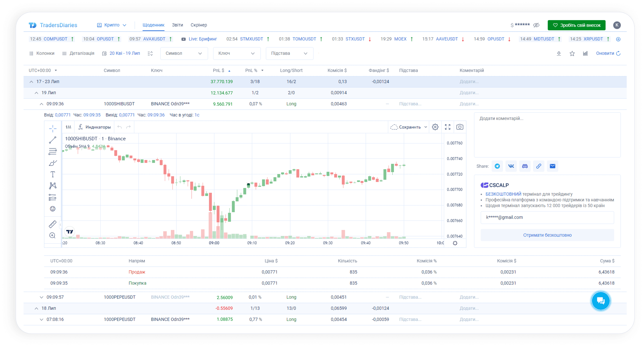Open the chart ruler measure tool
Image resolution: width=644 pixels, height=347 pixels.
pos(52,224)
